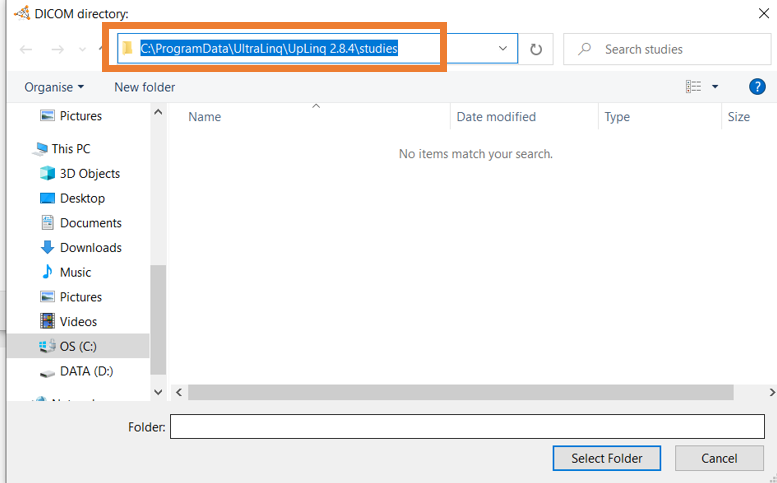Open the Videos folder
The height and width of the screenshot is (483, 777).
point(68,322)
